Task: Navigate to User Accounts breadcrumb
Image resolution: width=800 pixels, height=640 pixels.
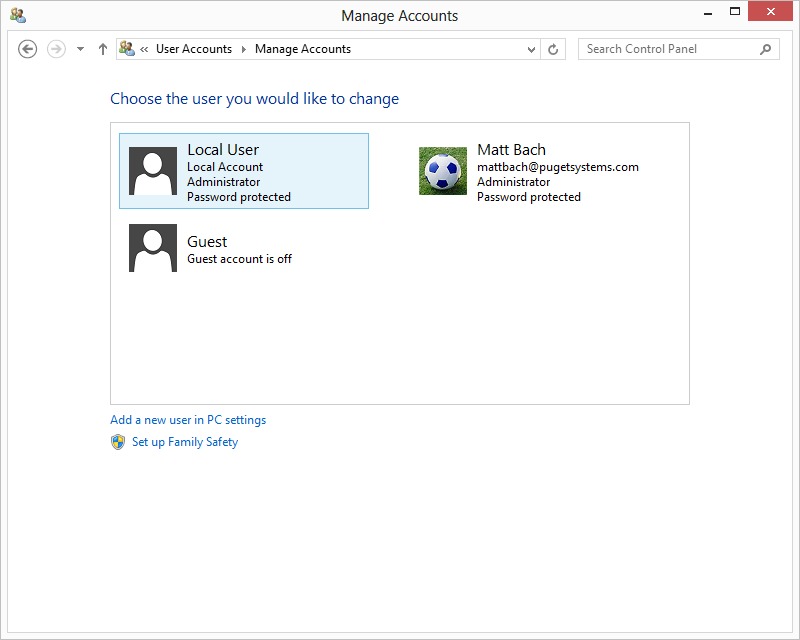Action: (193, 49)
